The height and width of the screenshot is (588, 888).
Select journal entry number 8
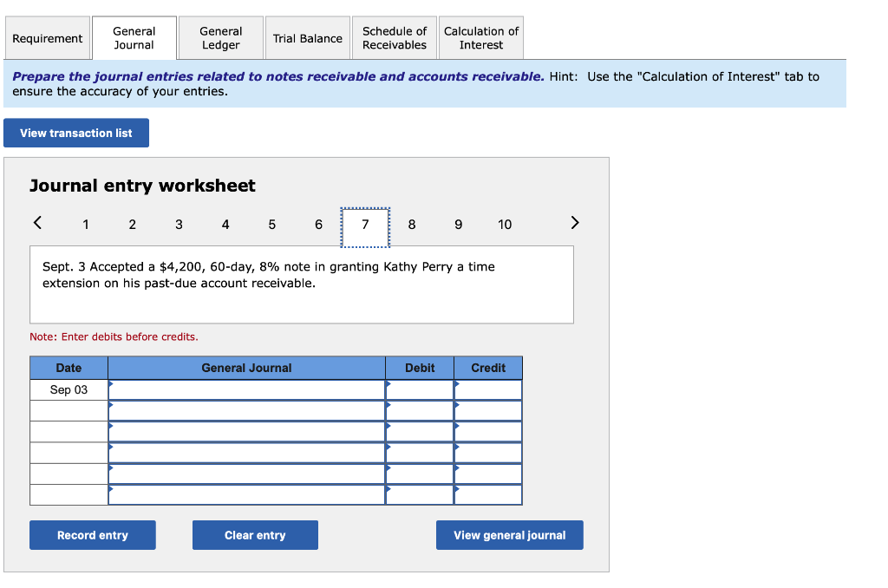click(x=412, y=225)
